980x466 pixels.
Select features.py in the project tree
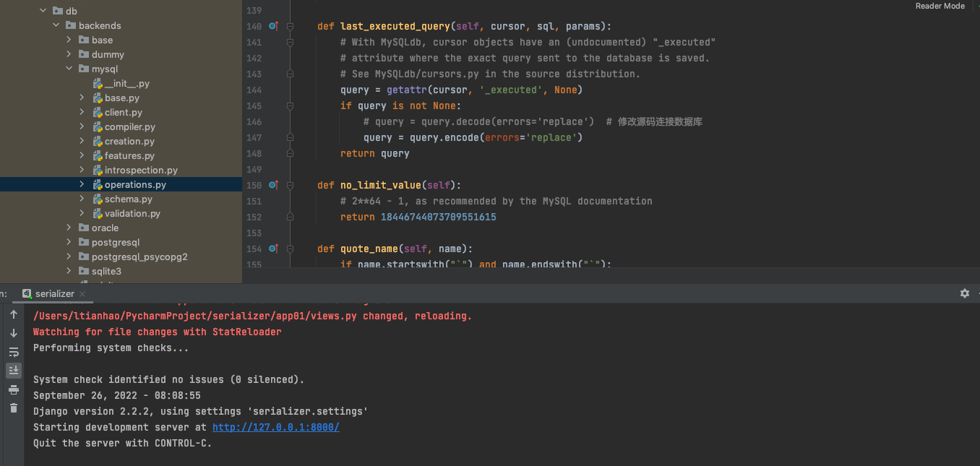pos(129,155)
